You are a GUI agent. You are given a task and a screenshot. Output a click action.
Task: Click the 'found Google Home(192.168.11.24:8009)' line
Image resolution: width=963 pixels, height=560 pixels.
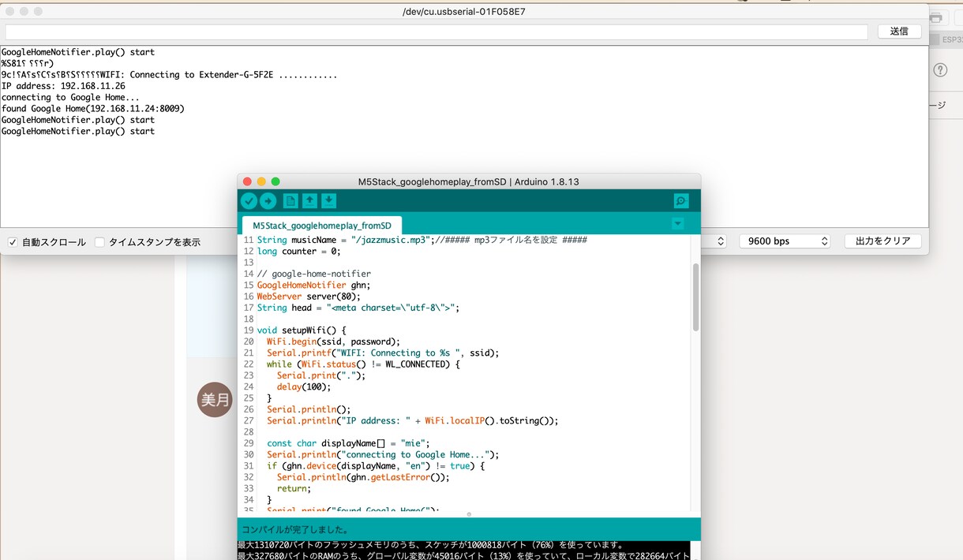click(x=93, y=109)
